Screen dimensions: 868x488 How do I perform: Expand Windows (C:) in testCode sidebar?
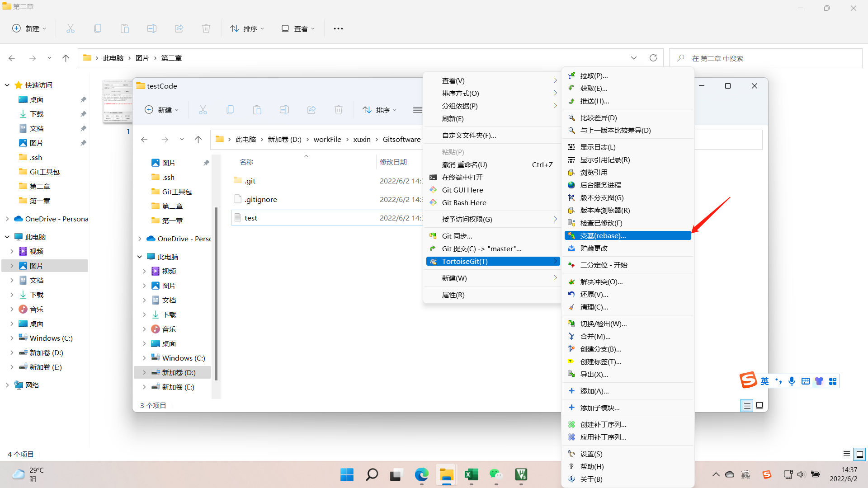tap(144, 358)
